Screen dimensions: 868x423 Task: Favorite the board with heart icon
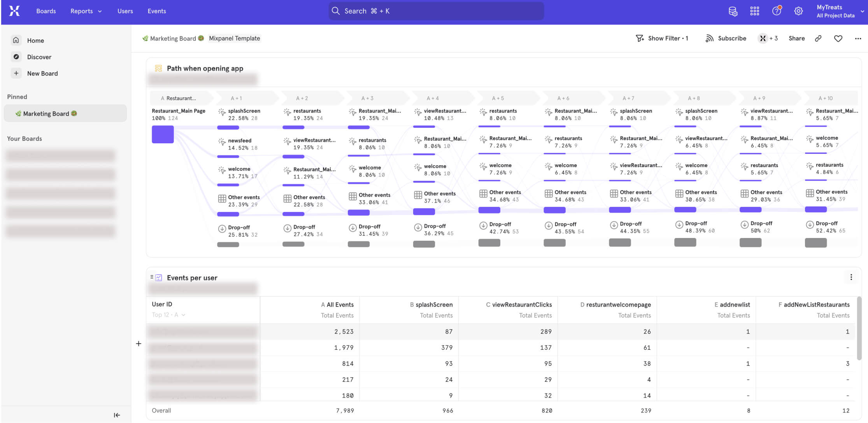838,38
